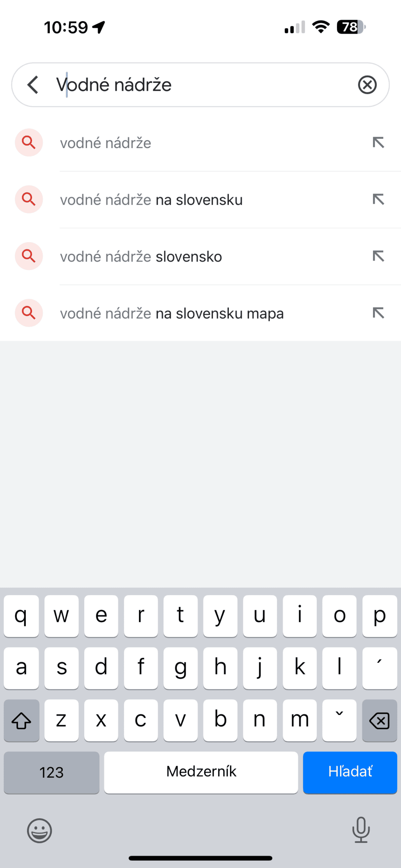Fill query arrow for 'vodné nádrže slovensko'

tap(378, 256)
